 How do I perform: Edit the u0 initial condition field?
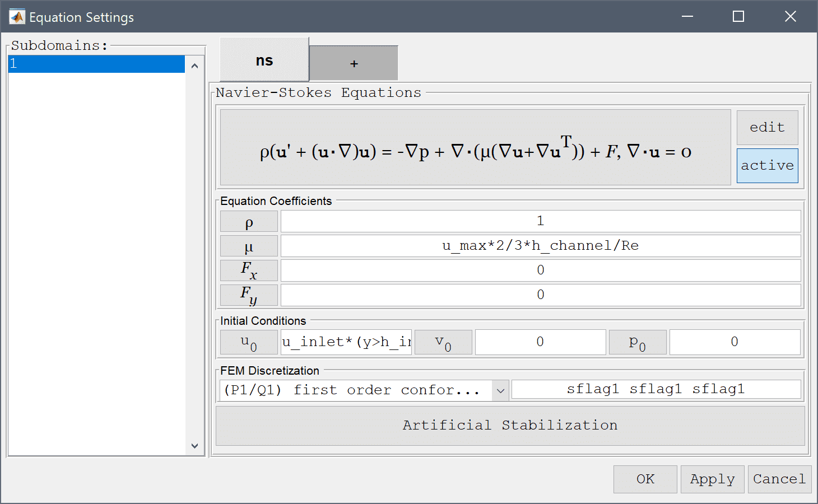click(346, 342)
